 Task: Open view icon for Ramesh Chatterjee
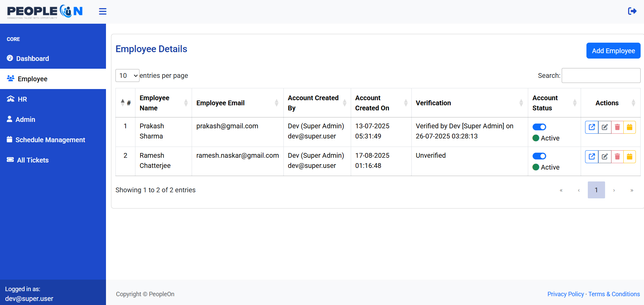(x=592, y=156)
